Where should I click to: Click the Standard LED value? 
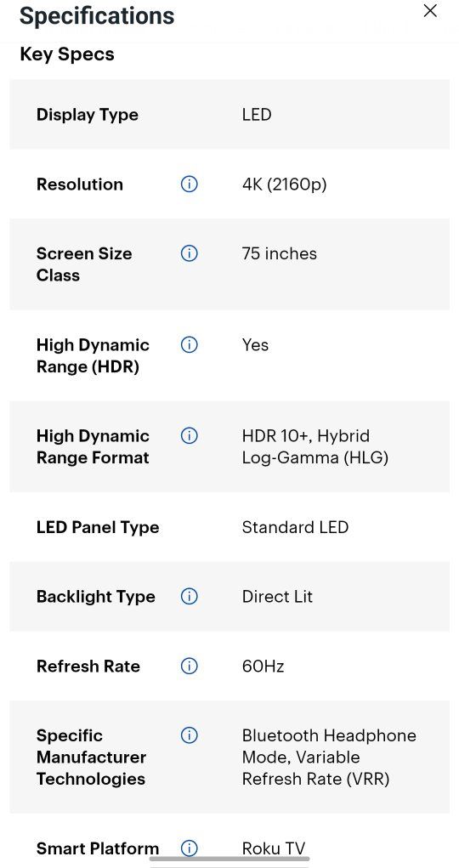(x=295, y=527)
